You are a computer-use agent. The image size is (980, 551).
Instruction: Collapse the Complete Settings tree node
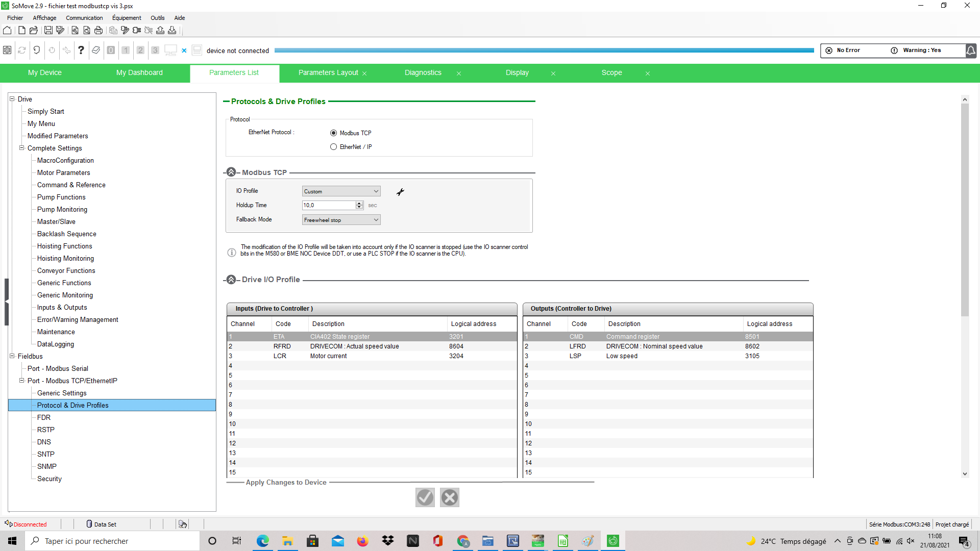click(x=22, y=148)
